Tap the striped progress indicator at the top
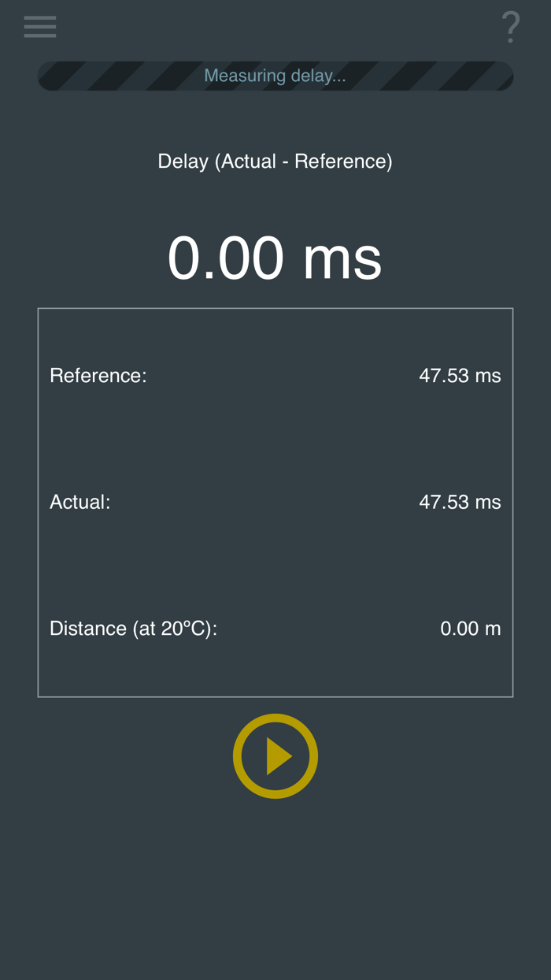Image resolution: width=551 pixels, height=980 pixels. tap(275, 76)
